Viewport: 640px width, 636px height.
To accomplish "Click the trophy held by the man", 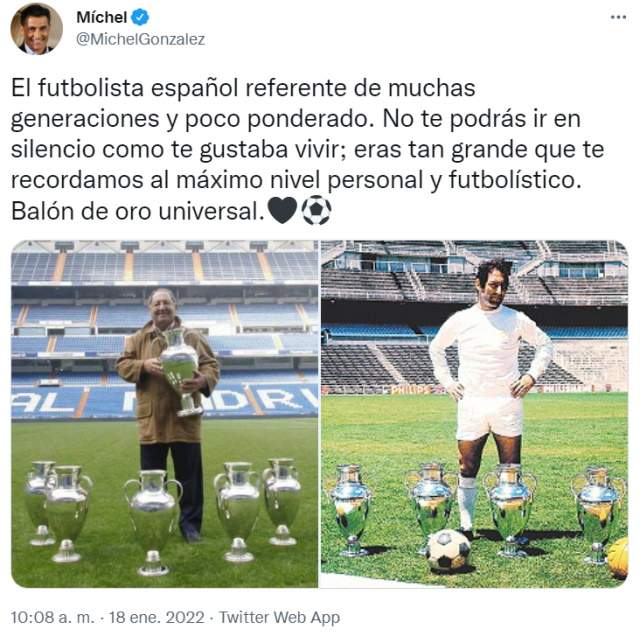I will [180, 371].
